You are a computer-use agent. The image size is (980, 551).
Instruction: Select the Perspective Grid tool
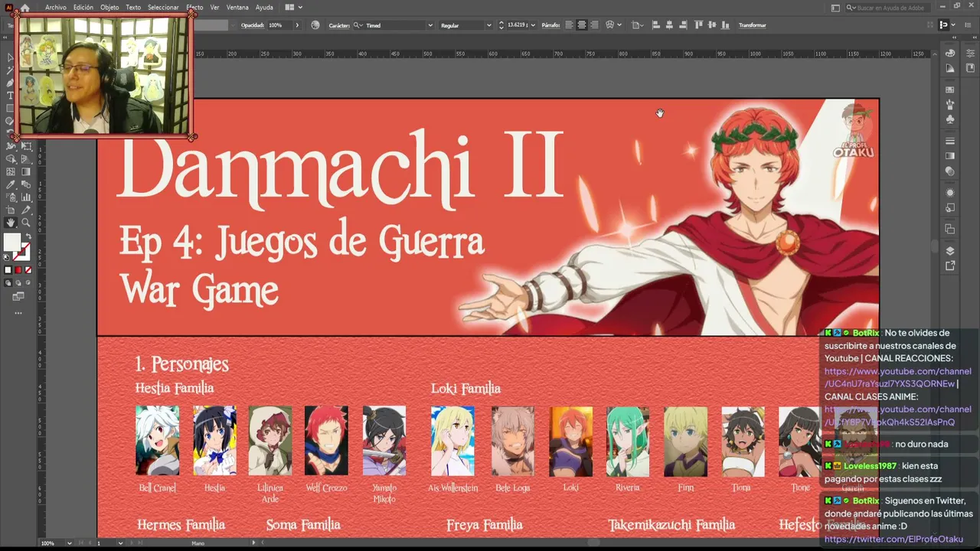(x=26, y=159)
